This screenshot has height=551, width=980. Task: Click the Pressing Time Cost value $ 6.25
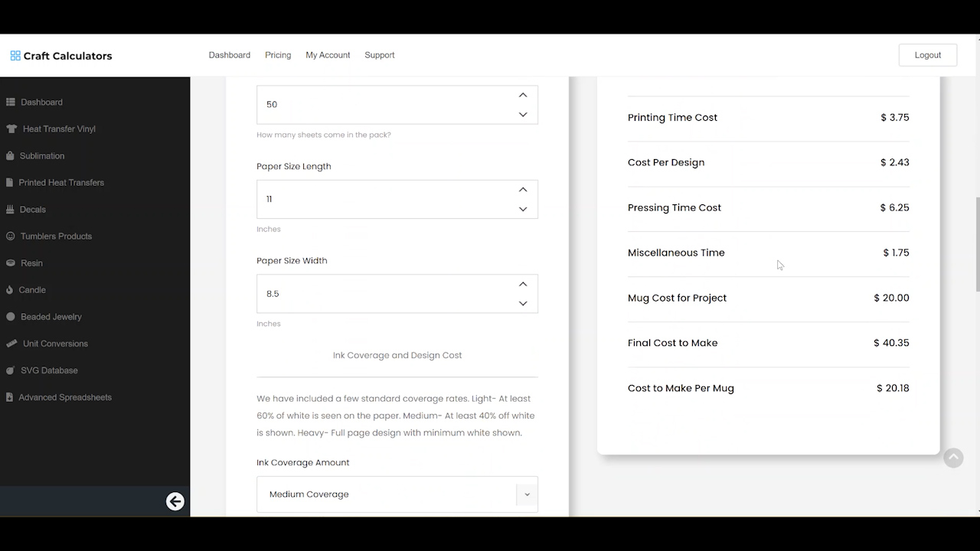[895, 207]
